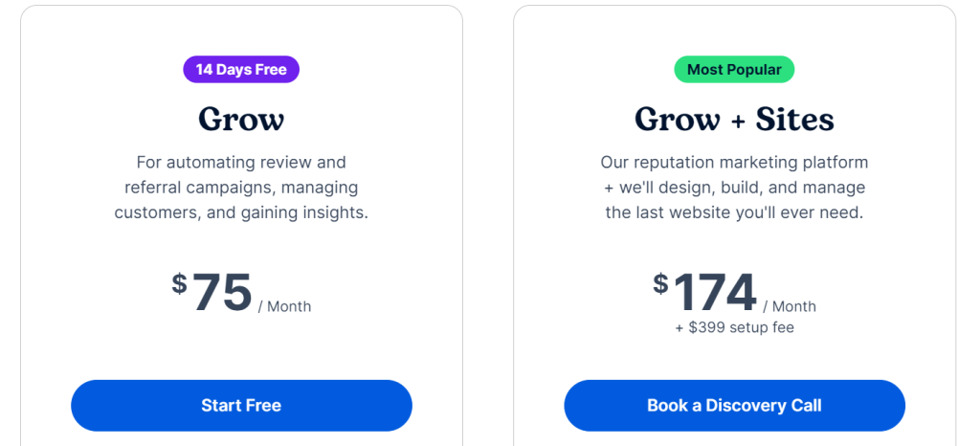Image resolution: width=980 pixels, height=446 pixels.
Task: Click the + $399 setup fee note
Action: tap(734, 328)
